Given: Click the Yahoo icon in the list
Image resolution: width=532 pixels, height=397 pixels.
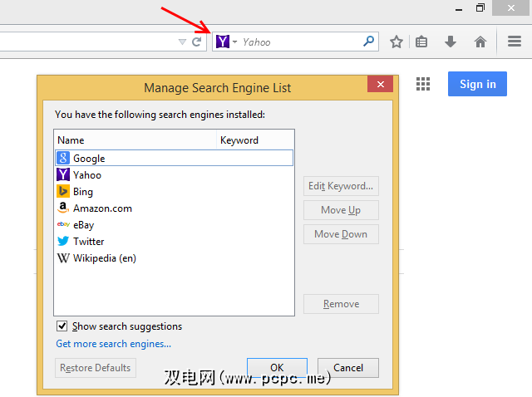Looking at the screenshot, I should point(63,174).
